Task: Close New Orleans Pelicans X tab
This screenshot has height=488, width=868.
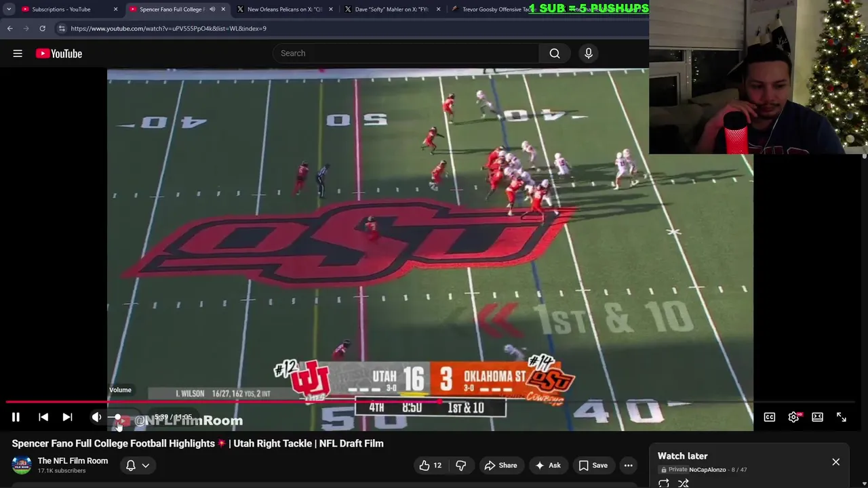Action: [331, 9]
